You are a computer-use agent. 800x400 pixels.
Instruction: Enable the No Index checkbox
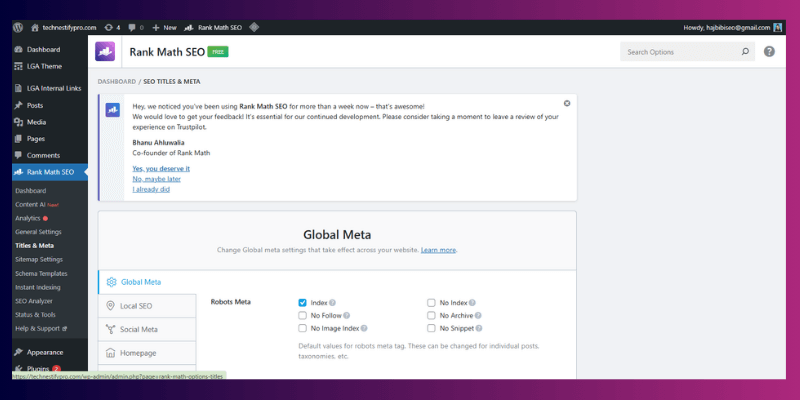click(432, 303)
